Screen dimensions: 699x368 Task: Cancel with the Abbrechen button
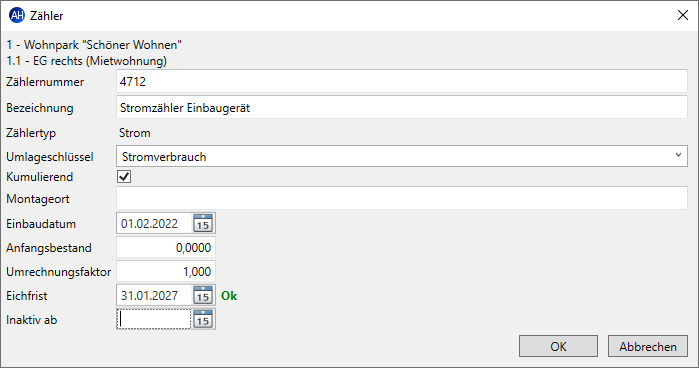tap(648, 346)
